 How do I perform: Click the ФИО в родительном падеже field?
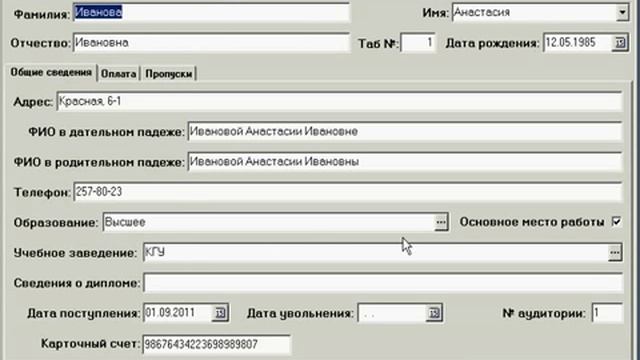point(404,162)
